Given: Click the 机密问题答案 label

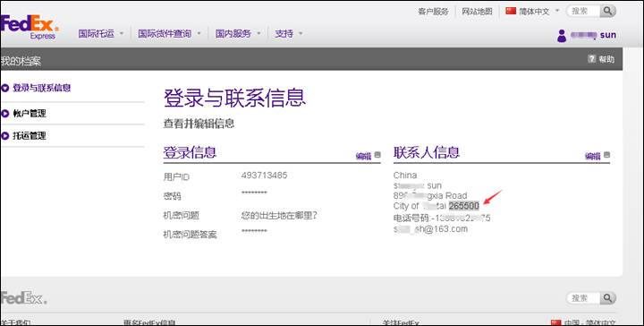Looking at the screenshot, I should tap(190, 235).
